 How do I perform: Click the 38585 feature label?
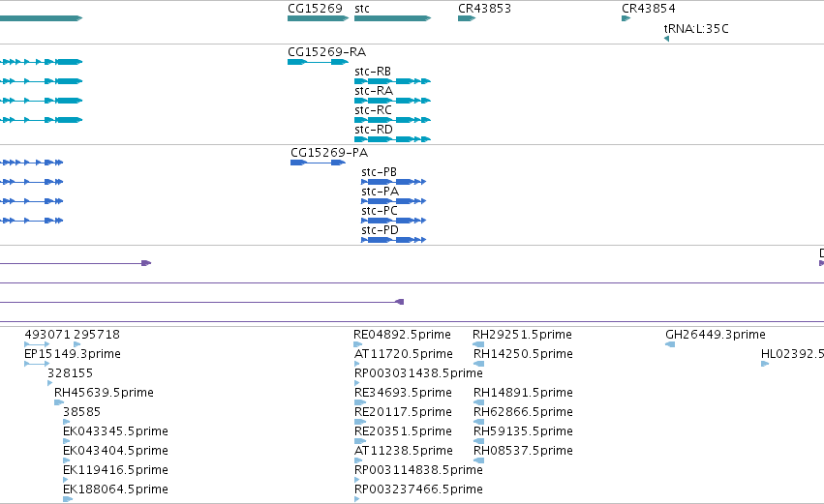(81, 412)
